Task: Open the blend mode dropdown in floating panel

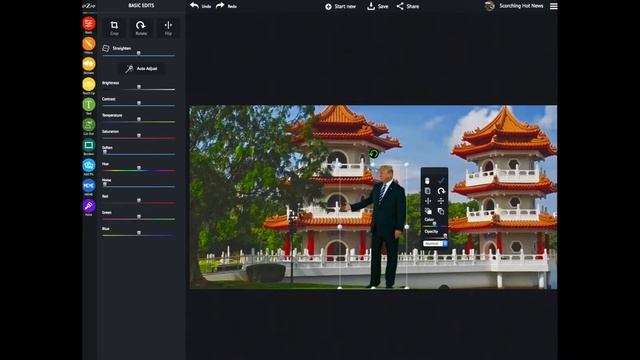Action: tap(435, 244)
